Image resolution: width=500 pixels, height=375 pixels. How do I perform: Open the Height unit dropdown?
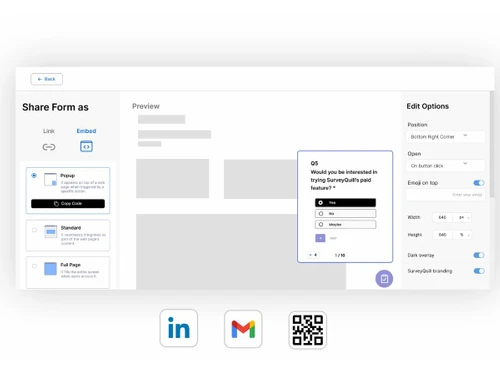[x=462, y=235]
